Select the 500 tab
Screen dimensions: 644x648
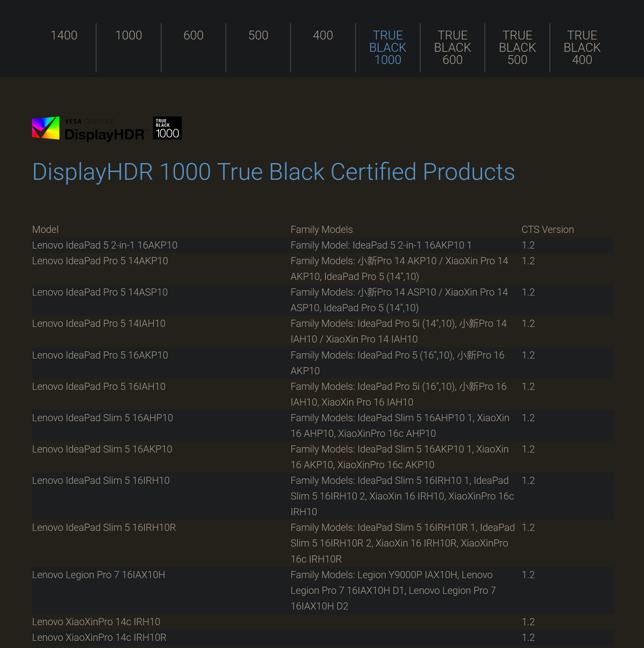pyautogui.click(x=258, y=35)
